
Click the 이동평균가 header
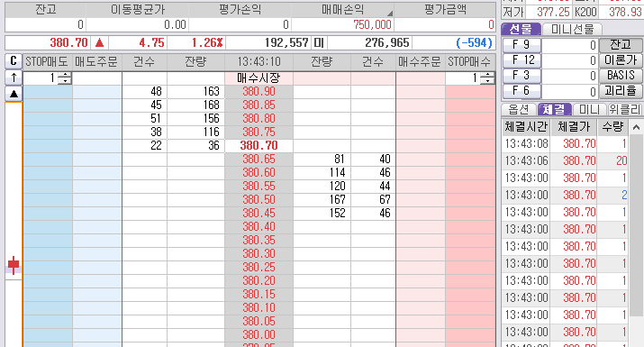click(x=138, y=9)
